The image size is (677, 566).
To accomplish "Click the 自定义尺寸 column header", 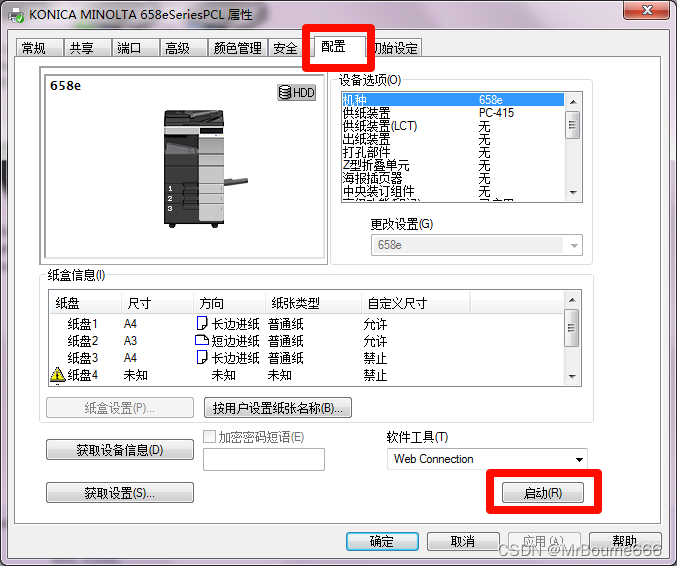I will tap(416, 303).
